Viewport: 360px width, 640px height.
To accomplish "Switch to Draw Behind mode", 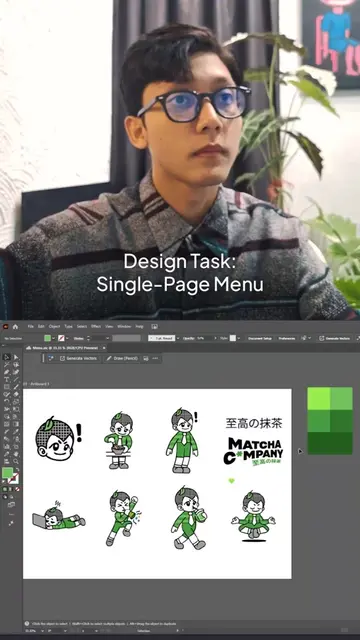I will (11, 497).
